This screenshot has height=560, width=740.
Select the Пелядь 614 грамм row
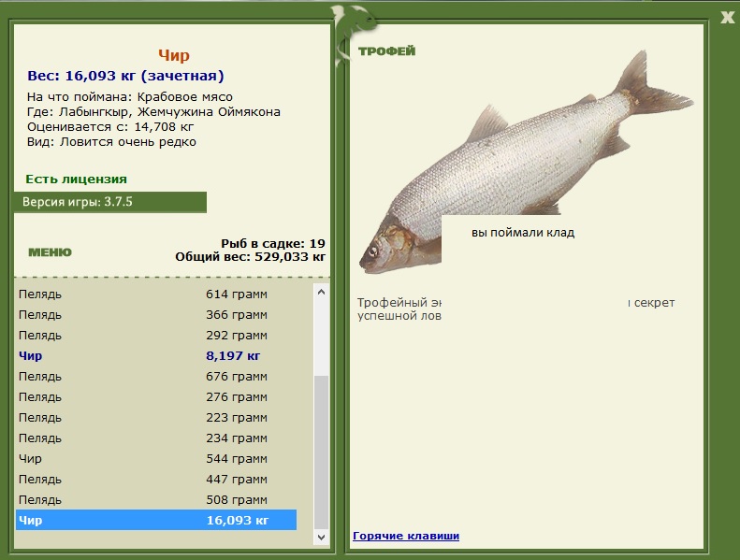click(x=156, y=294)
